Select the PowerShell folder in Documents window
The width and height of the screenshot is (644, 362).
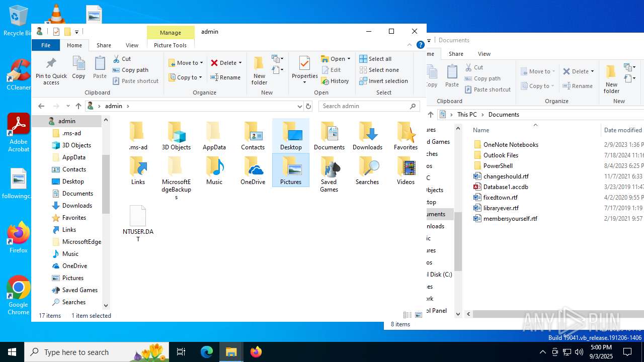[493, 165]
